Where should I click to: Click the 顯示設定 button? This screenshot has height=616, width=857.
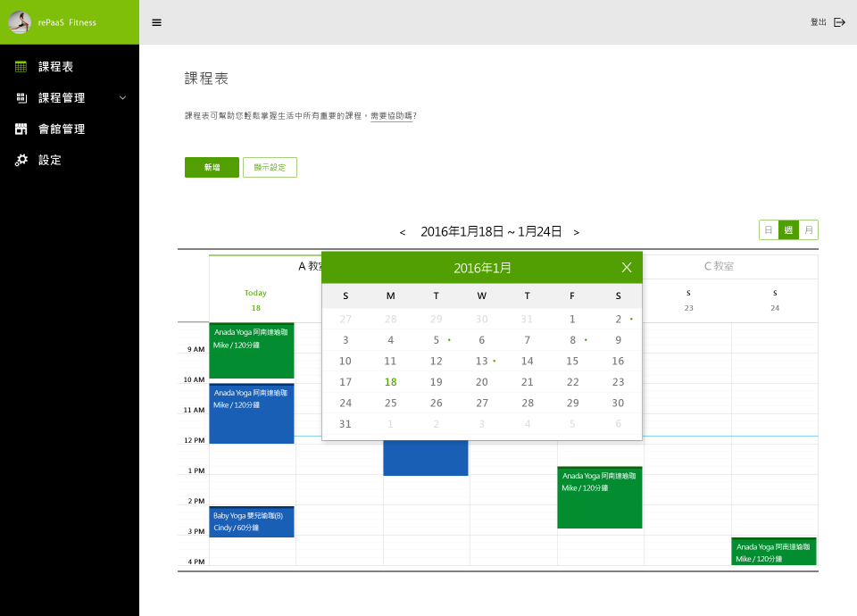click(x=270, y=168)
